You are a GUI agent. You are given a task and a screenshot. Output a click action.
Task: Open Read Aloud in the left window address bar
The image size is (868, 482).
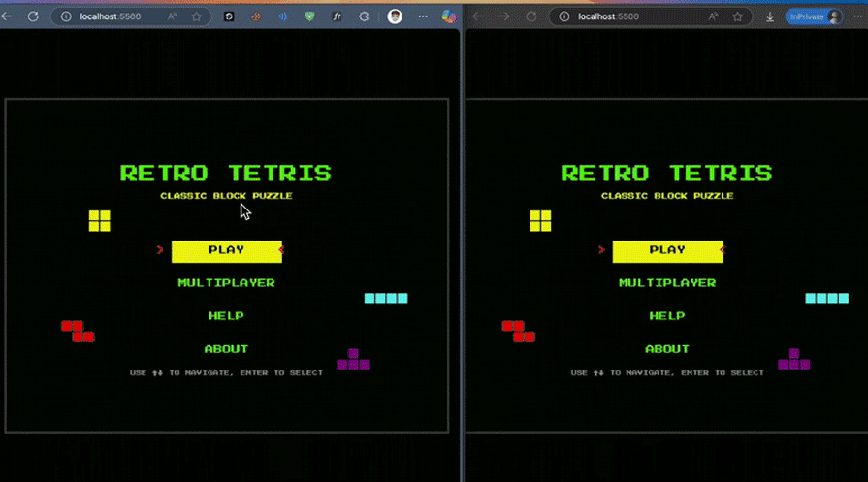(173, 16)
